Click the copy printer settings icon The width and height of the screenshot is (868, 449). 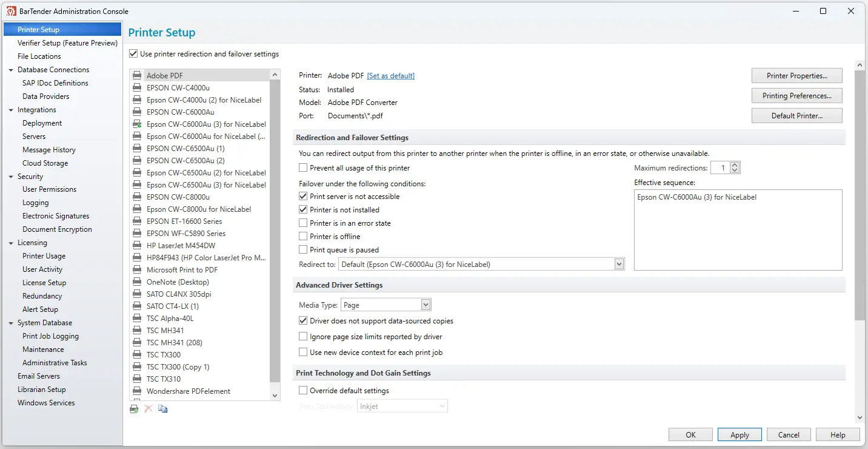162,409
